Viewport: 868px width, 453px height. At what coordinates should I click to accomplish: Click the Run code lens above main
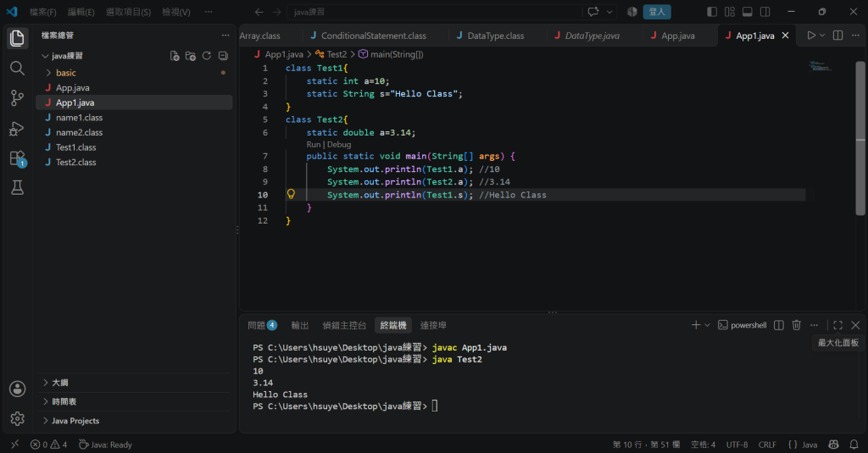coord(314,144)
